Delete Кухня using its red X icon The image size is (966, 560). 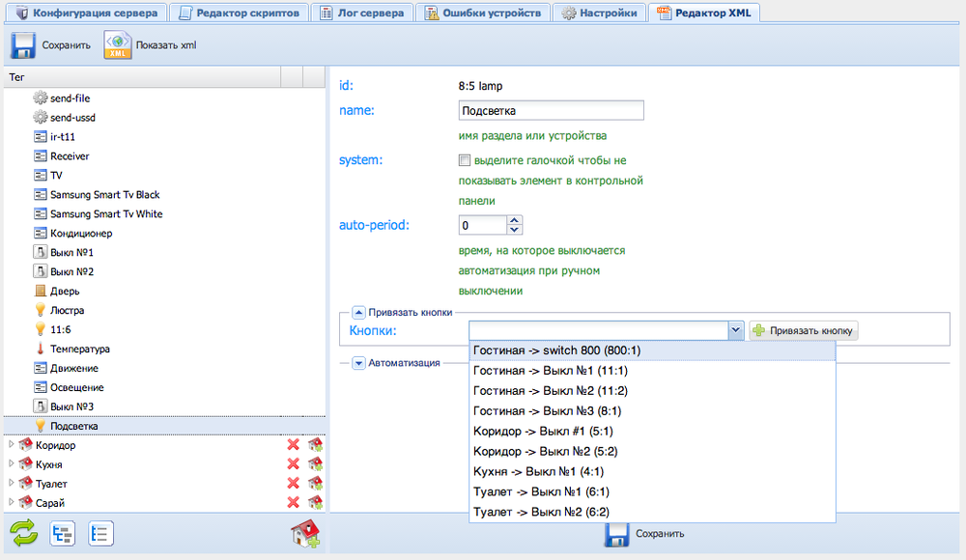tap(293, 464)
